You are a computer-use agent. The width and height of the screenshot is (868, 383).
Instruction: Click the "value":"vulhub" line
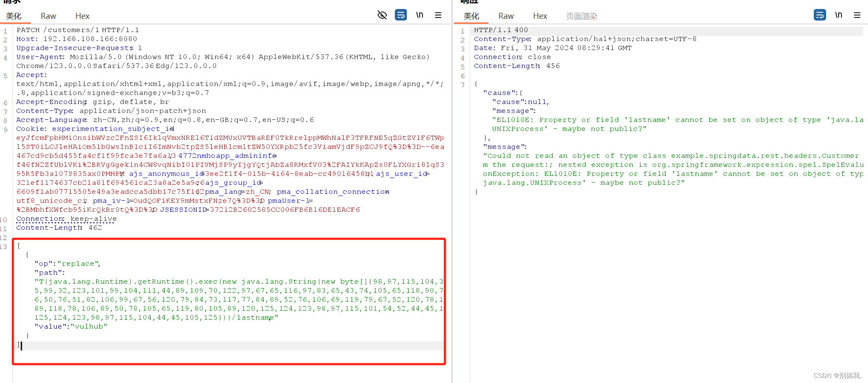pyautogui.click(x=71, y=327)
